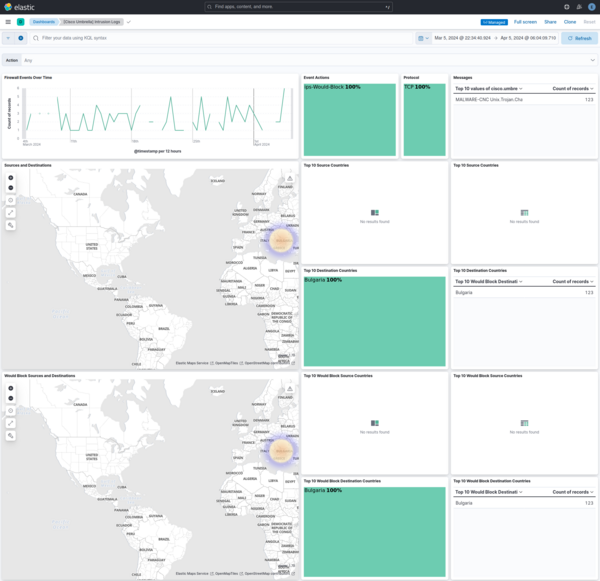Go to Dashboards breadcrumb
The height and width of the screenshot is (581, 600).
click(x=43, y=21)
